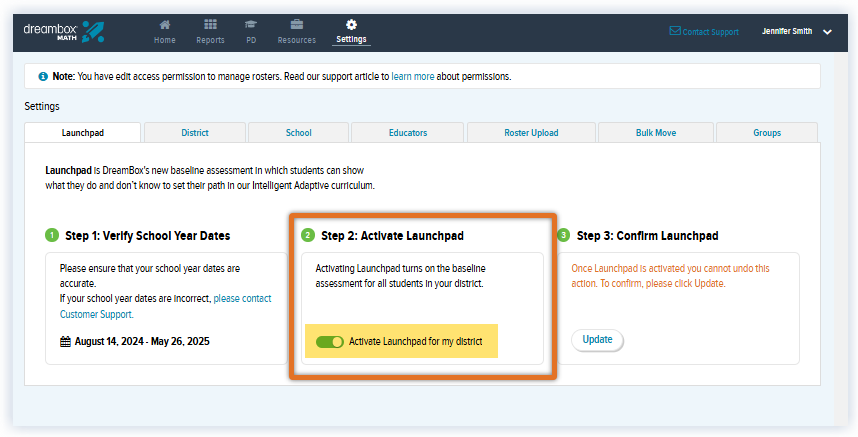The width and height of the screenshot is (858, 437).
Task: Click the Step 3: Confirm Launchpad heading
Action: point(647,236)
